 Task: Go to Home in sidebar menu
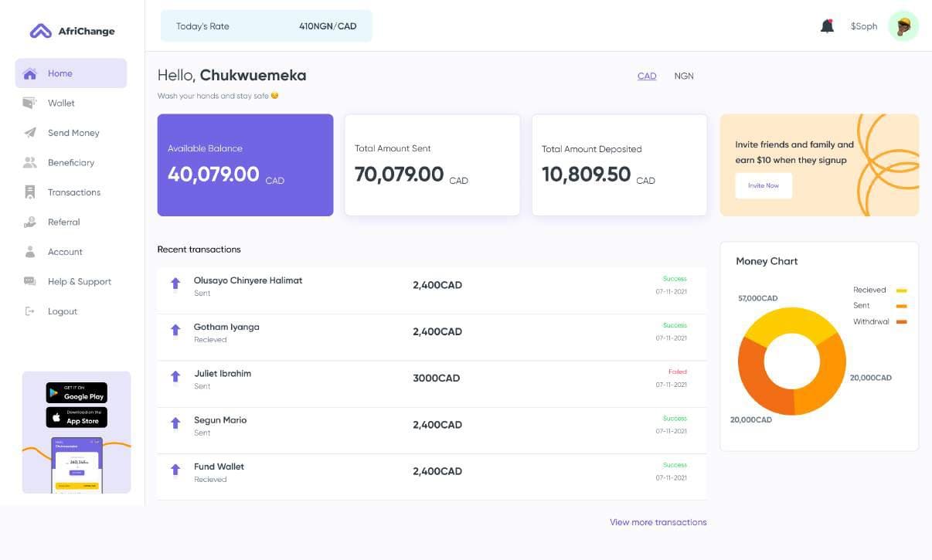click(x=71, y=73)
